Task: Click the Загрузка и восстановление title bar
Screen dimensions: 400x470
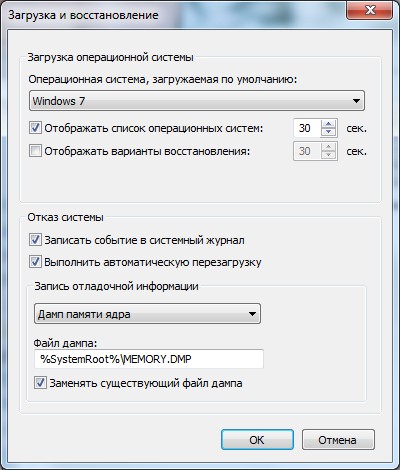Action: tap(173, 15)
